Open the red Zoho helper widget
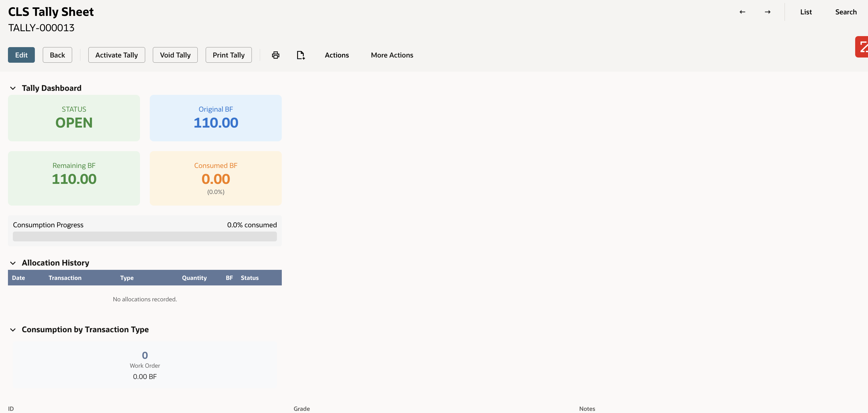Screen dimensions: 868x413 (862, 47)
